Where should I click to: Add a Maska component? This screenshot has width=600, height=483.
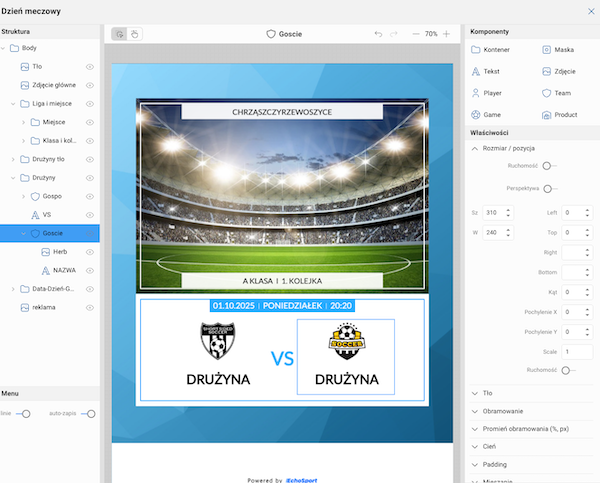(558, 50)
